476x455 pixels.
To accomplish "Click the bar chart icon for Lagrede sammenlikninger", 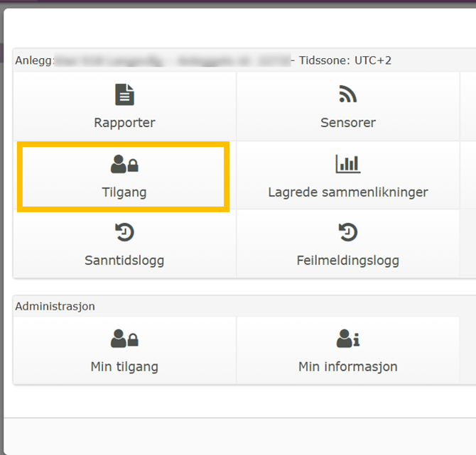I will pos(347,164).
